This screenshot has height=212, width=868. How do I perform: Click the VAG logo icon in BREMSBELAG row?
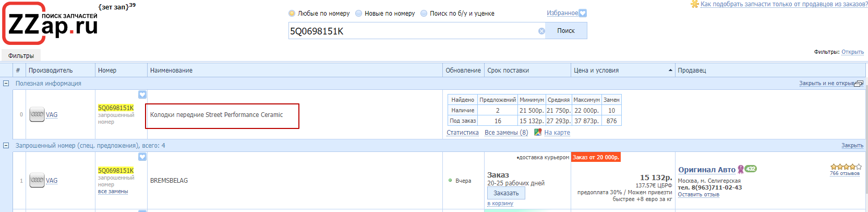(x=37, y=180)
